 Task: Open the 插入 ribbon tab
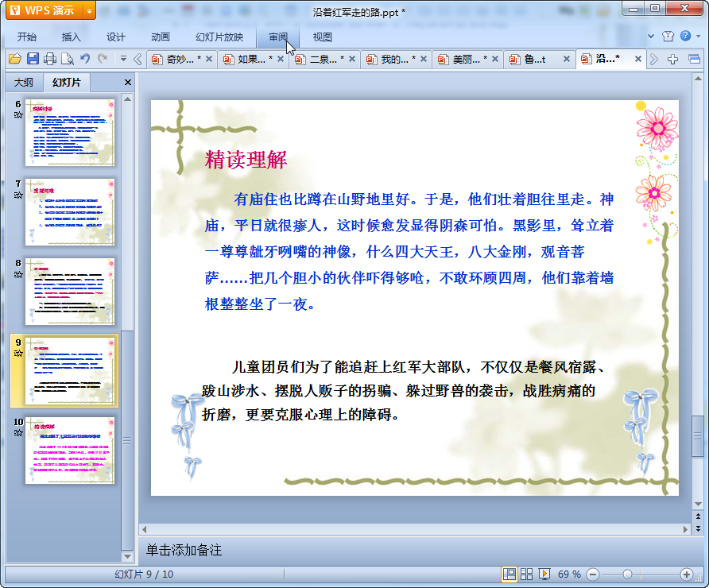71,37
